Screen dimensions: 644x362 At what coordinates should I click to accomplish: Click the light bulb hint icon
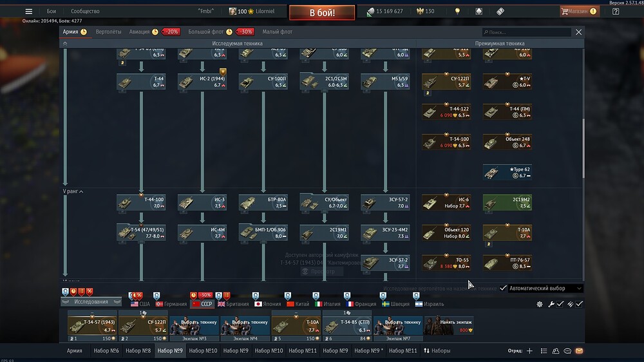coord(457,12)
